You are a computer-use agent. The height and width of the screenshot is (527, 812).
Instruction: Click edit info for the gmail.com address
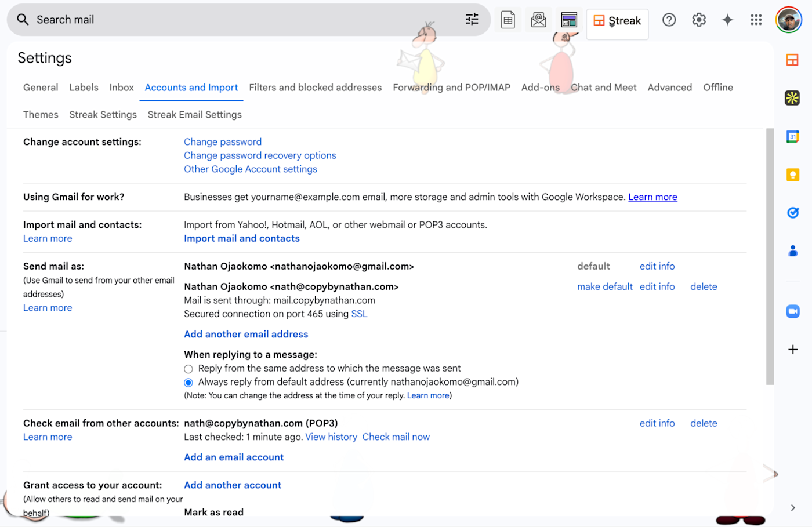click(657, 266)
